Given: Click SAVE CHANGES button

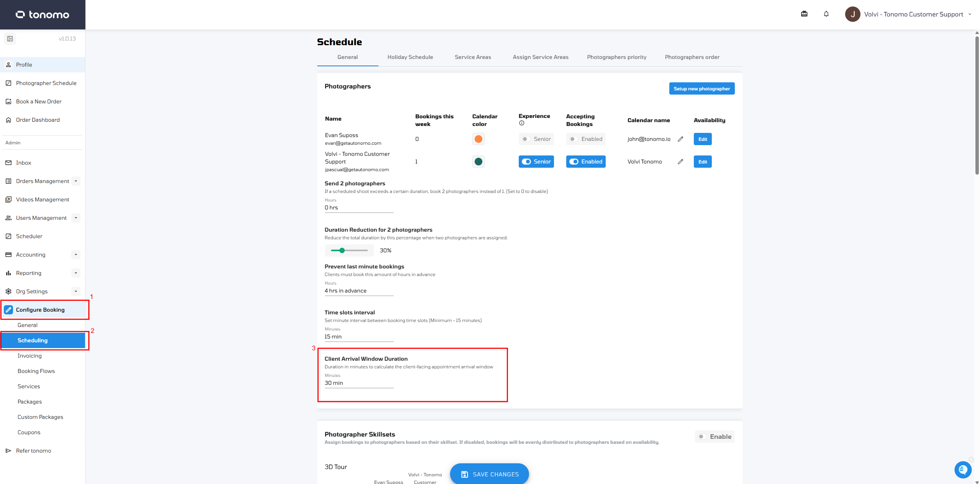Looking at the screenshot, I should click(x=489, y=474).
